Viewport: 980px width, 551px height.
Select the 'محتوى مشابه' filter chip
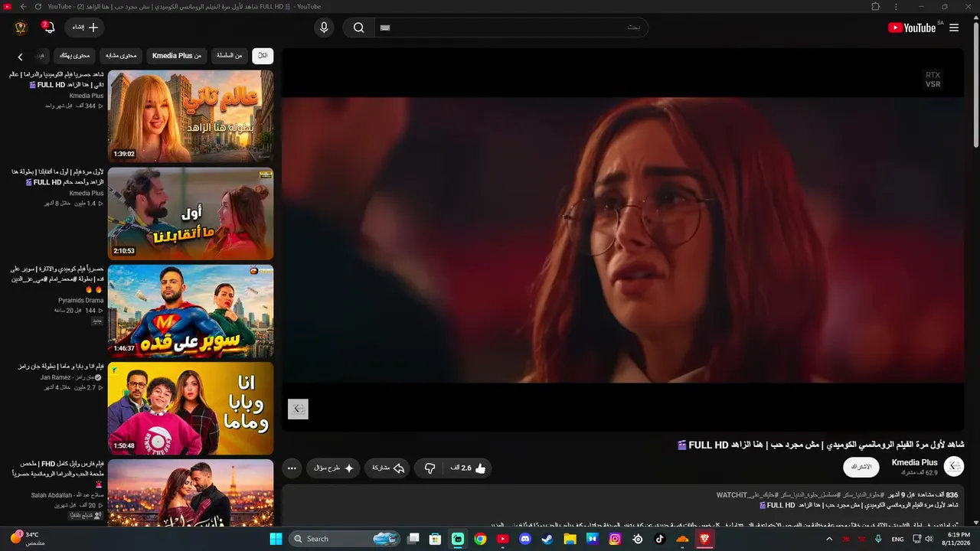point(121,56)
